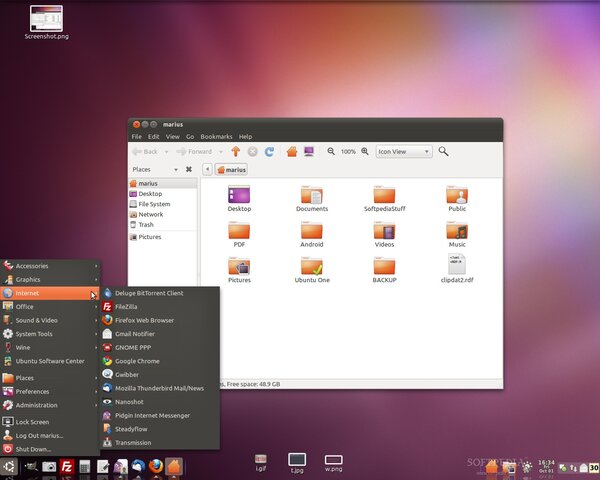Click the path bar left scroll arrow
The image size is (600, 480).
207,170
